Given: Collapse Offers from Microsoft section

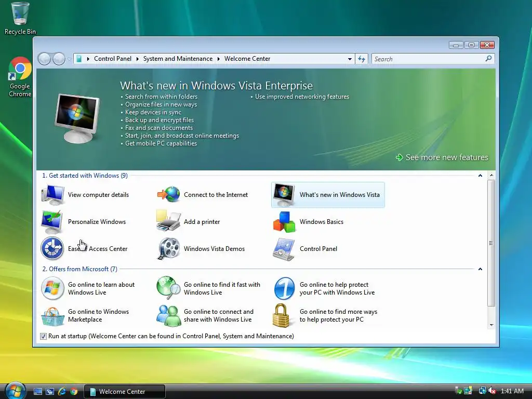Looking at the screenshot, I should pyautogui.click(x=480, y=269).
